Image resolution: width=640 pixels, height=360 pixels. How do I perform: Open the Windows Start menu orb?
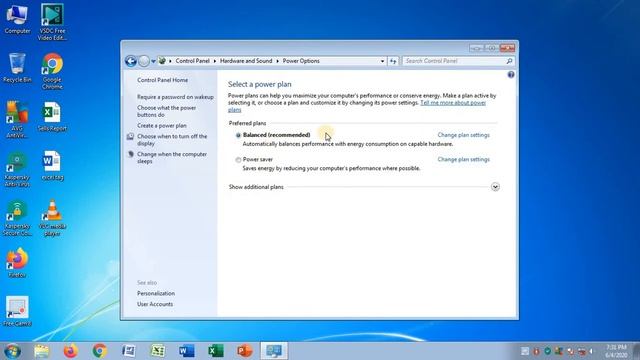pos(12,351)
